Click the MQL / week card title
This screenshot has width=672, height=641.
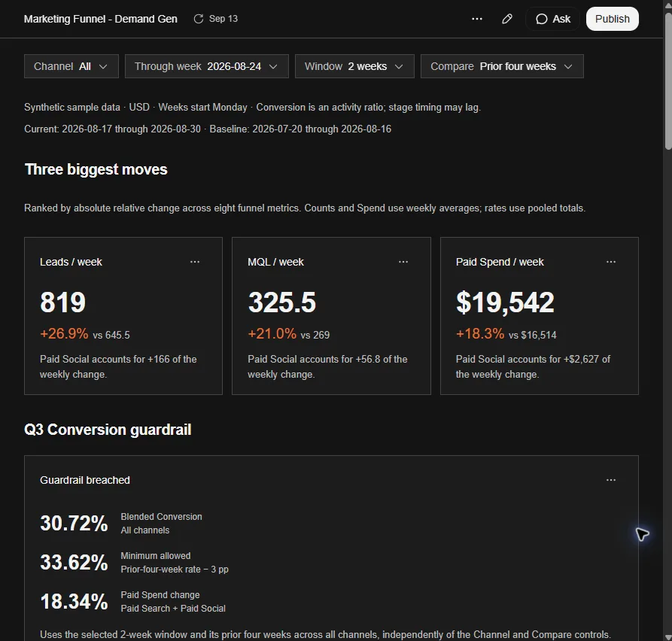click(x=275, y=262)
